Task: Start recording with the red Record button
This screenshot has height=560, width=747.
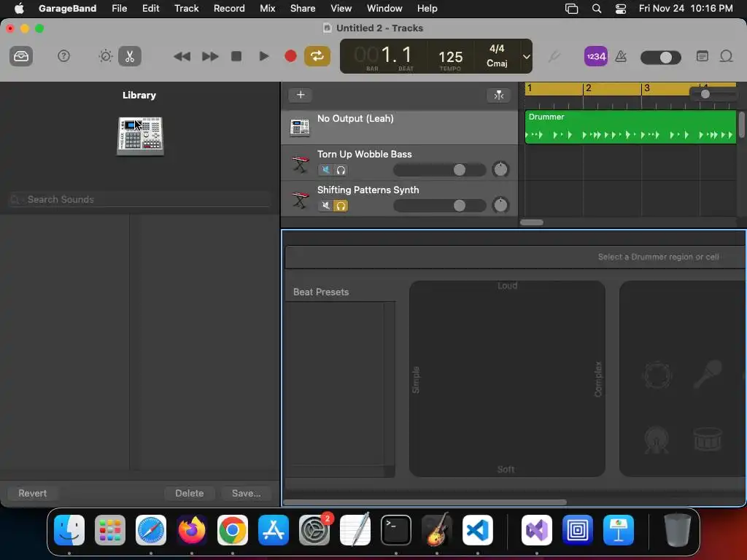Action: 290,56
